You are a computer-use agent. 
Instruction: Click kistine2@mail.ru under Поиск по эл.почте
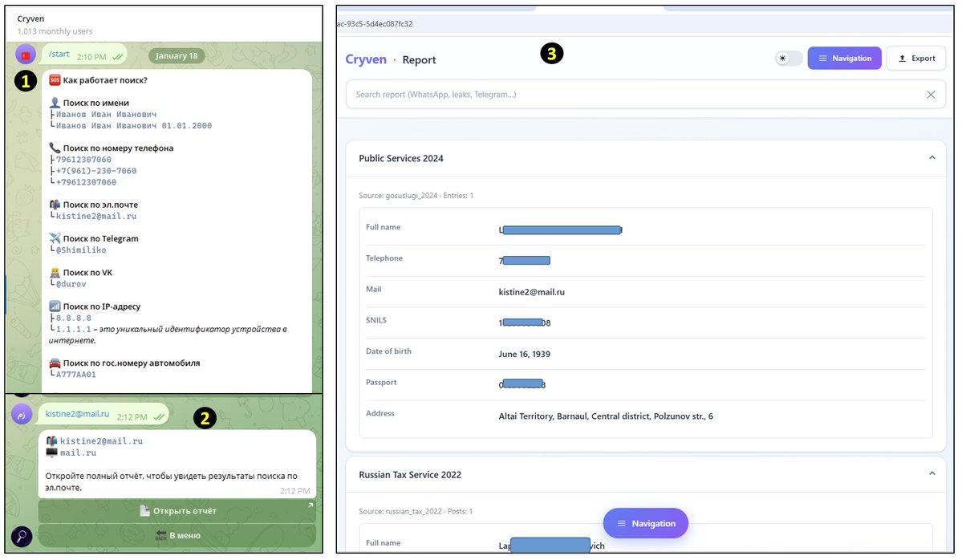(x=96, y=217)
